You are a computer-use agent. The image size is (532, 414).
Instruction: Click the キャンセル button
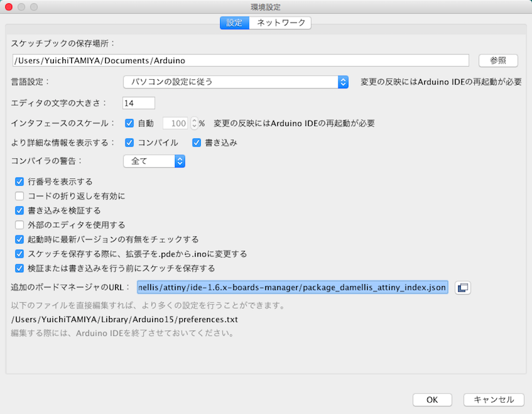(x=493, y=400)
